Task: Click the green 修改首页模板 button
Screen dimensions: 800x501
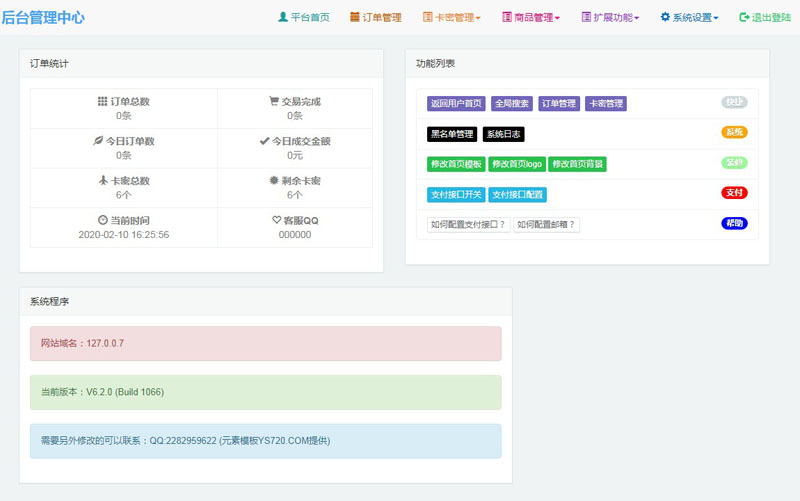Action: click(456, 164)
